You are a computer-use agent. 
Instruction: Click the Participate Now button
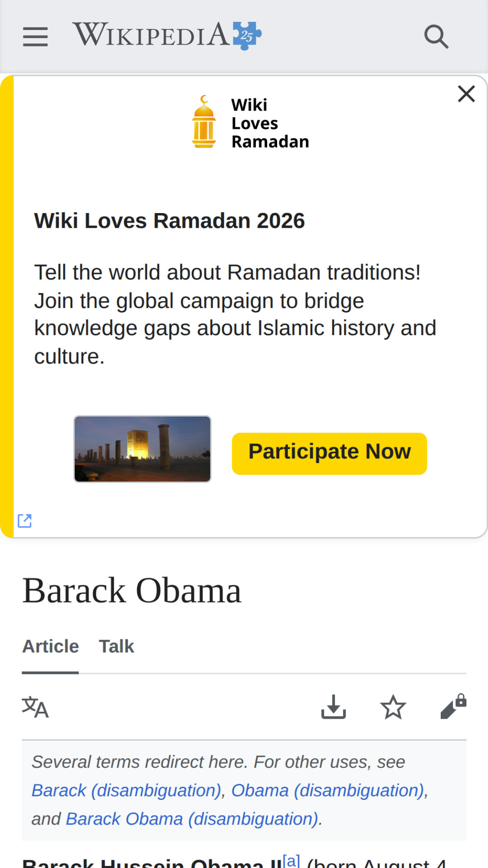329,453
